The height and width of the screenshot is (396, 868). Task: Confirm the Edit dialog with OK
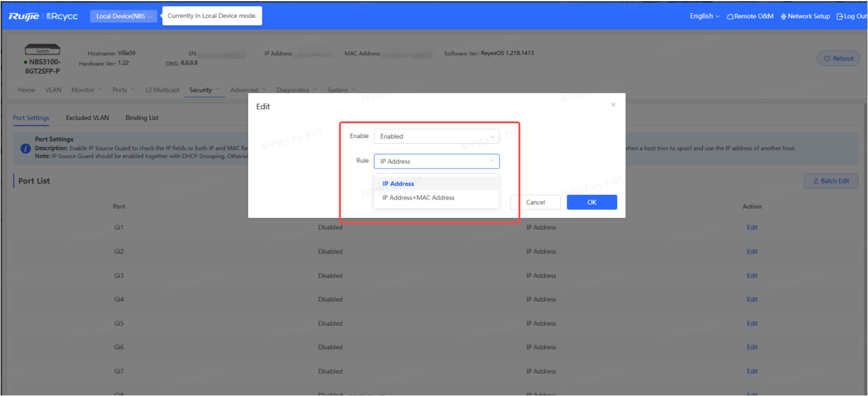(x=592, y=202)
